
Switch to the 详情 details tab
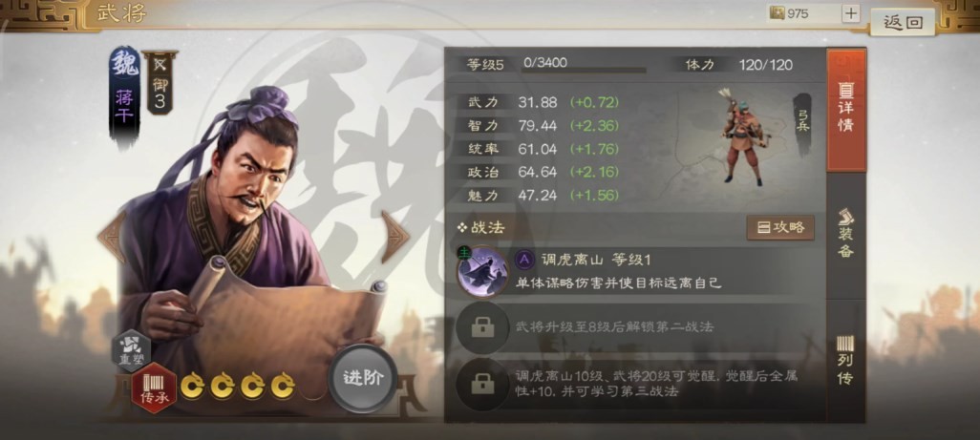click(x=845, y=110)
